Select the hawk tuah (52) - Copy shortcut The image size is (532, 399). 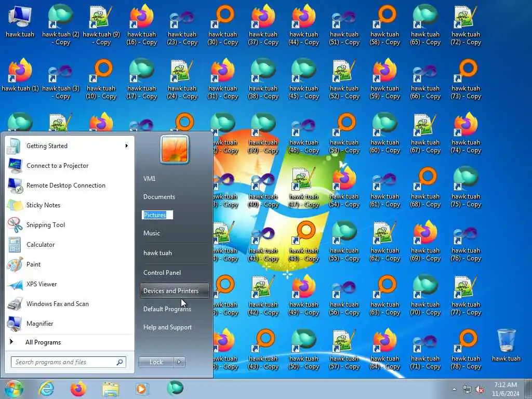[x=344, y=79]
